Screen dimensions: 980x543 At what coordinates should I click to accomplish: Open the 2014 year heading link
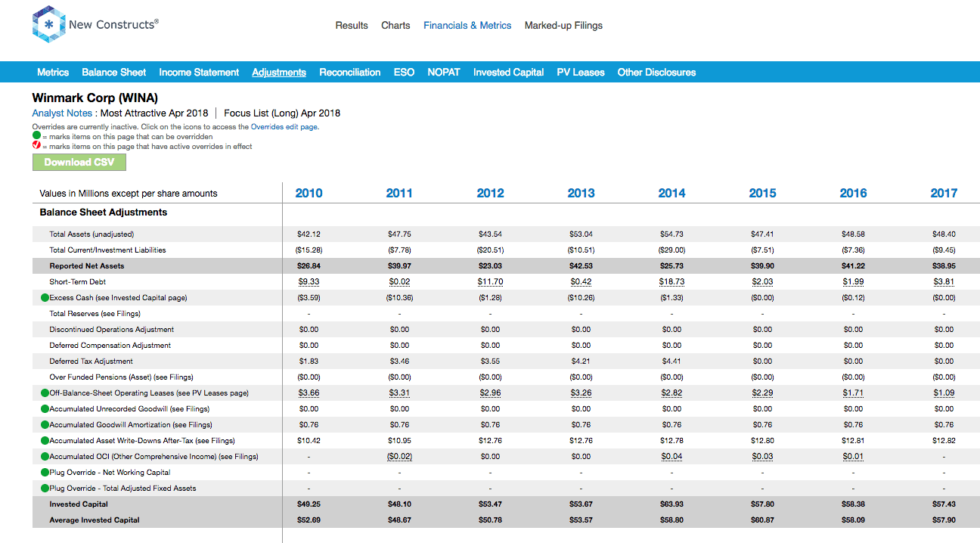click(x=671, y=194)
